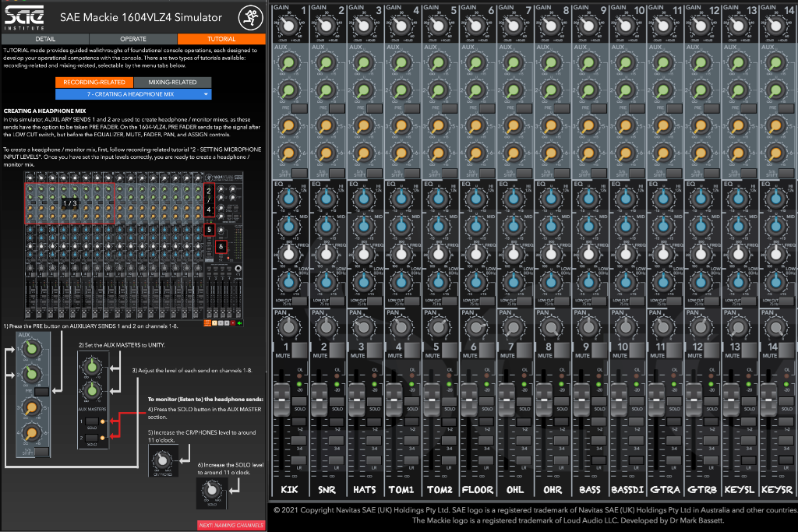
Task: Engage LOW CUT 75 Hz on channel 4
Action: (411, 301)
